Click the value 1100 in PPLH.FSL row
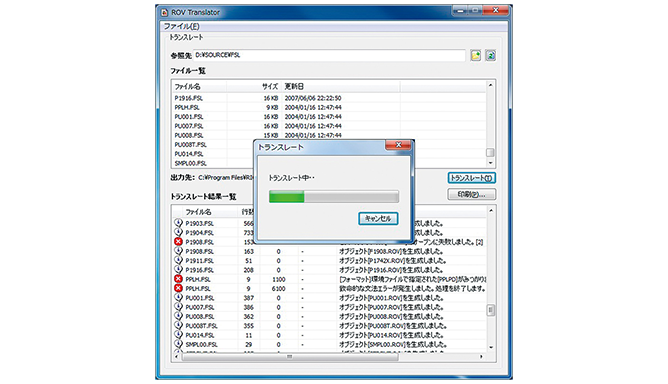The image size is (668, 384). tap(279, 280)
